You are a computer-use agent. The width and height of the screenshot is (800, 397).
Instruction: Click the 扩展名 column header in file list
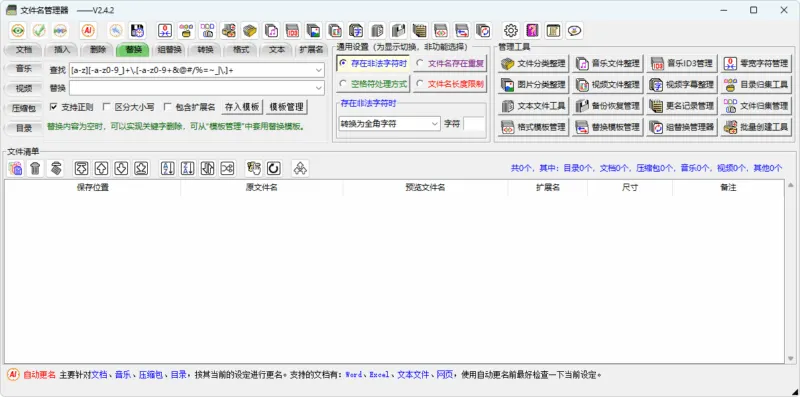click(547, 187)
